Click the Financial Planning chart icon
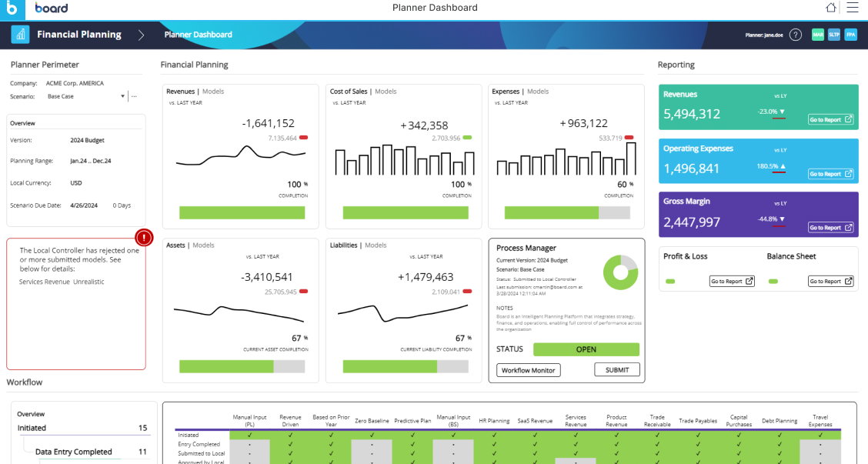This screenshot has width=868, height=464. pyautogui.click(x=19, y=34)
